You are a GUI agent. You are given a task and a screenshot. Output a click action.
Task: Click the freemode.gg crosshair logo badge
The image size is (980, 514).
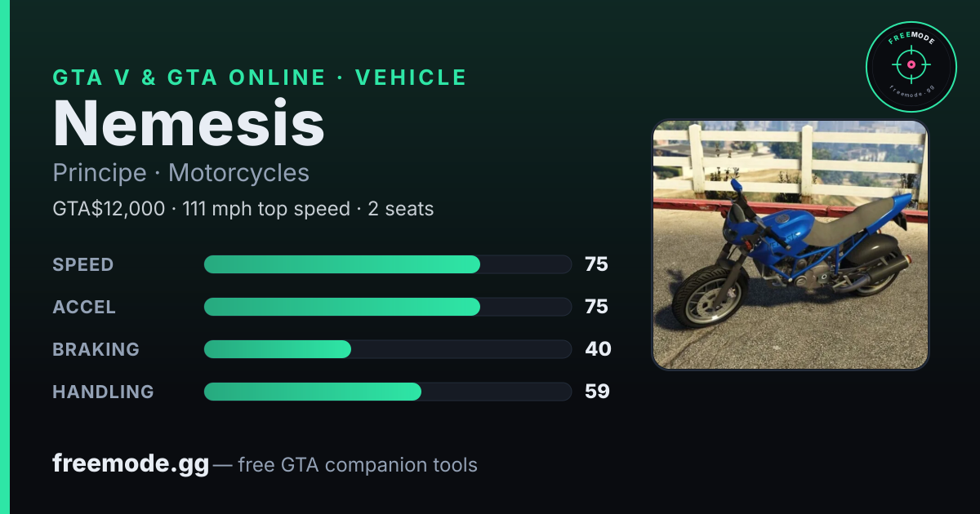[911, 67]
